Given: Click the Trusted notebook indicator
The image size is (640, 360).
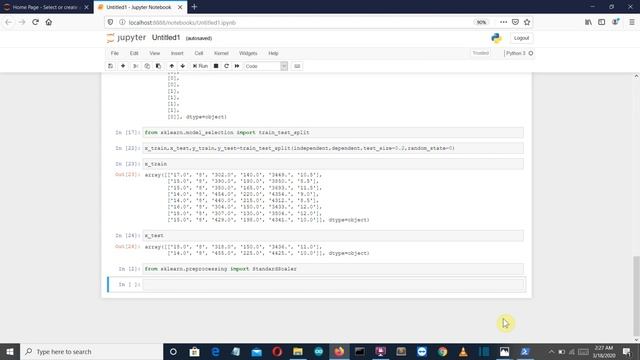Looking at the screenshot, I should [x=480, y=53].
